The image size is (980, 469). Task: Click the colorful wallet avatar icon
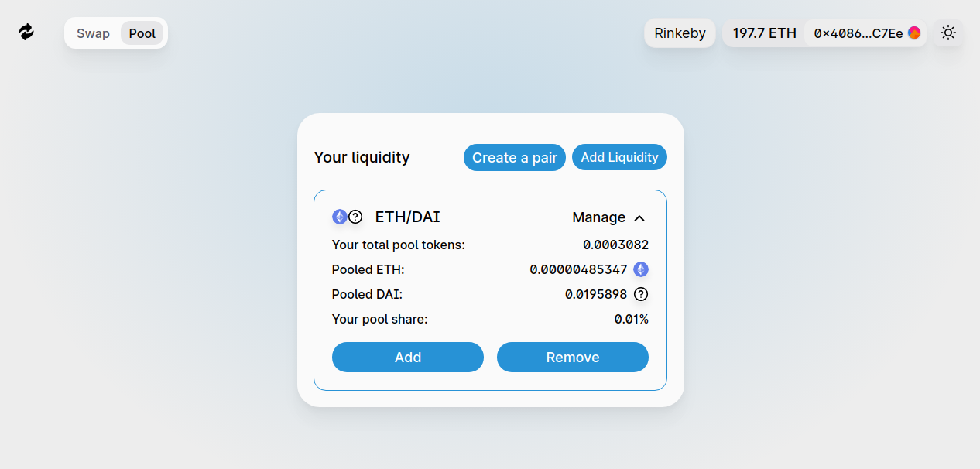(x=914, y=33)
